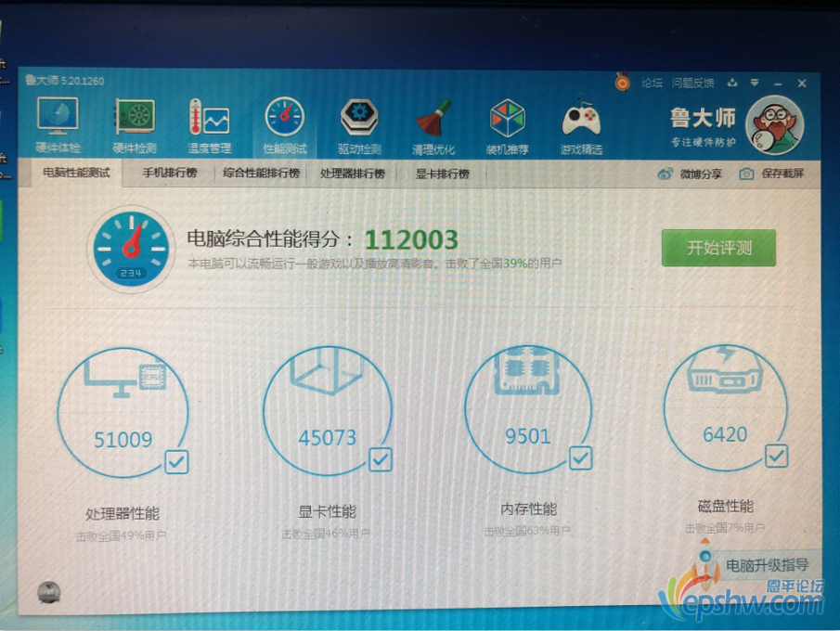Image resolution: width=840 pixels, height=631 pixels.
Task: Start benchmark with 开始评测 button
Action: pos(718,248)
